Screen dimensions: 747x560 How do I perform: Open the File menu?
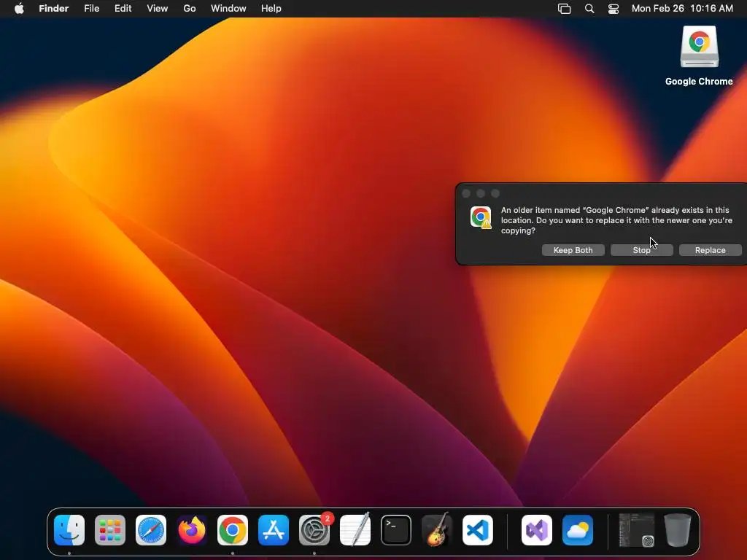tap(91, 9)
